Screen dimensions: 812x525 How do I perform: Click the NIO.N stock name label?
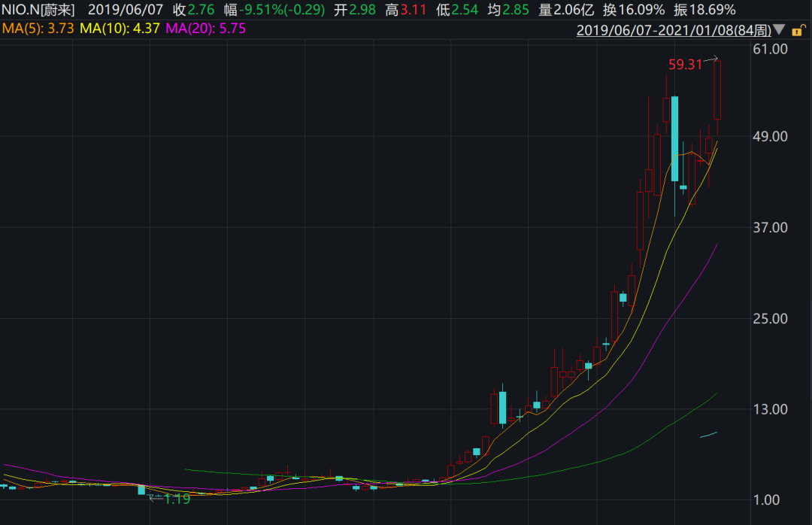point(38,10)
